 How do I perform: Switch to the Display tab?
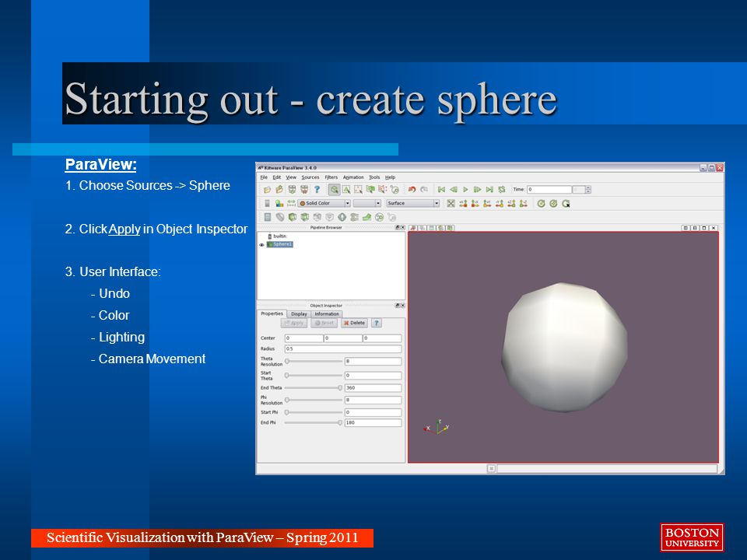tap(299, 314)
